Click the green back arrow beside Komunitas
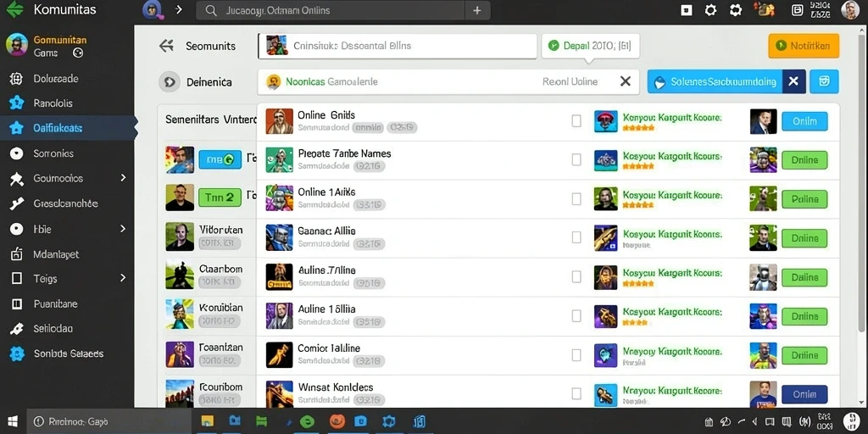Image resolution: width=868 pixels, height=434 pixels. [x=14, y=9]
